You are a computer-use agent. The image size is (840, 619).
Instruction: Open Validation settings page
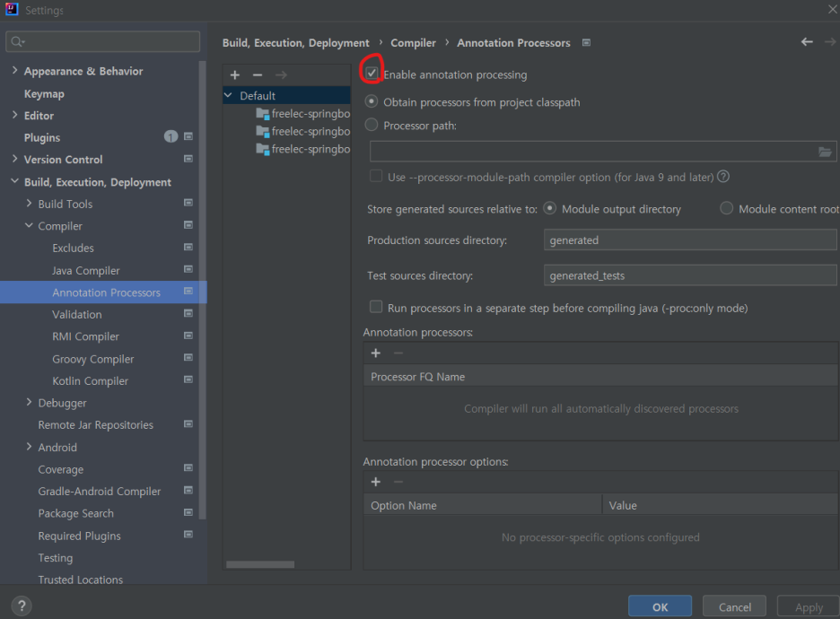76,314
